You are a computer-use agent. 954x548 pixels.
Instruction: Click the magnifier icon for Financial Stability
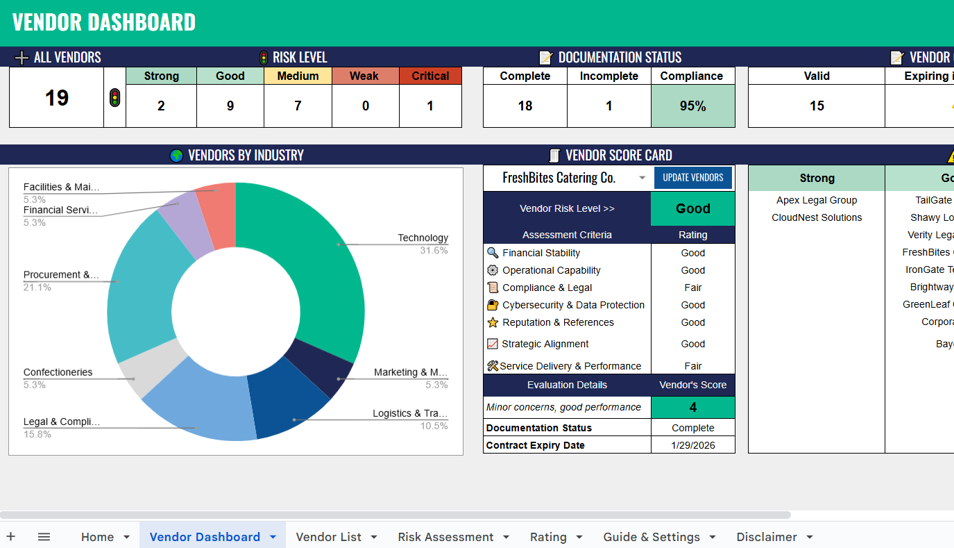pyautogui.click(x=492, y=253)
